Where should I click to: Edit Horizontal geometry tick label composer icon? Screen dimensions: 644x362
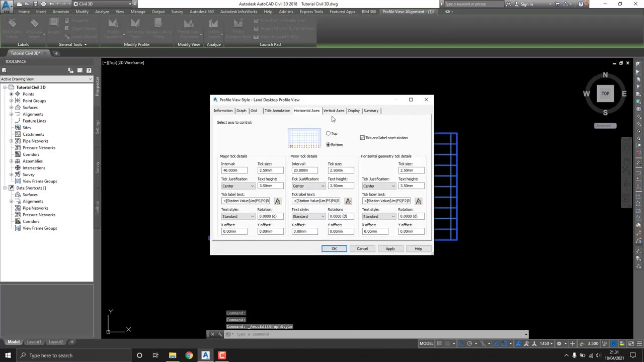tap(419, 201)
